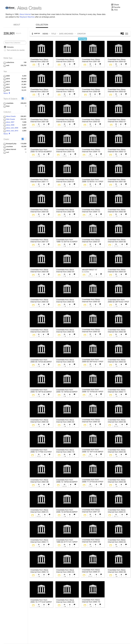This screenshot has width=134, height=644.
Task: Click Aa icon beside Creator heading
Action: click(x=25, y=139)
